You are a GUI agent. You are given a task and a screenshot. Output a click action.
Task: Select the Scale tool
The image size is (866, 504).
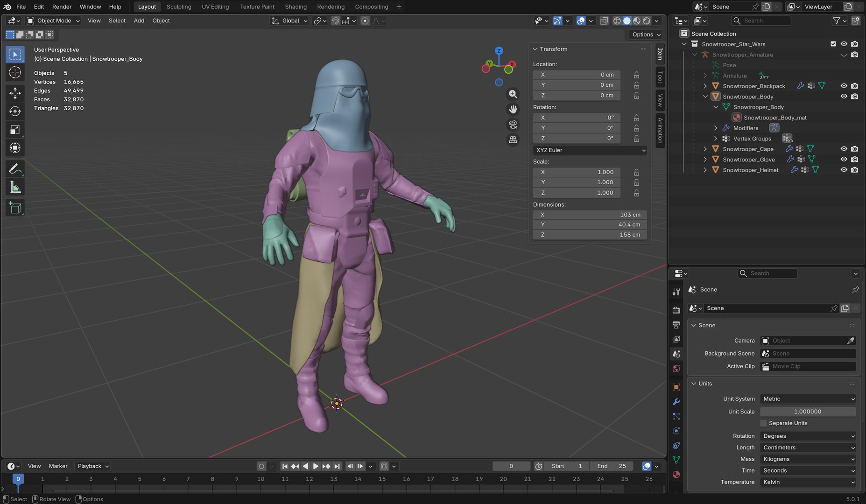[15, 130]
